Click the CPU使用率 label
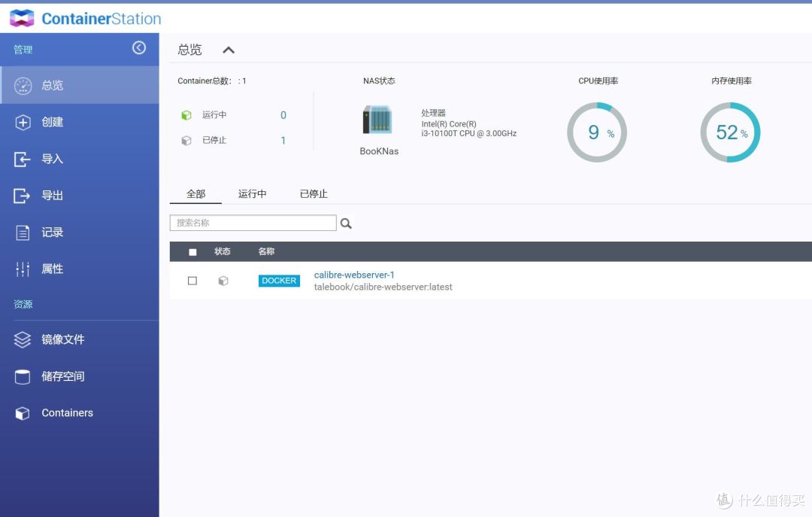 click(598, 81)
